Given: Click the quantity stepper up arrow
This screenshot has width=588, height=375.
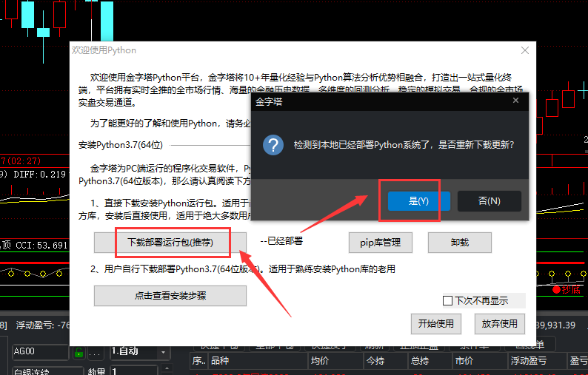Looking at the screenshot, I should 167,368.
